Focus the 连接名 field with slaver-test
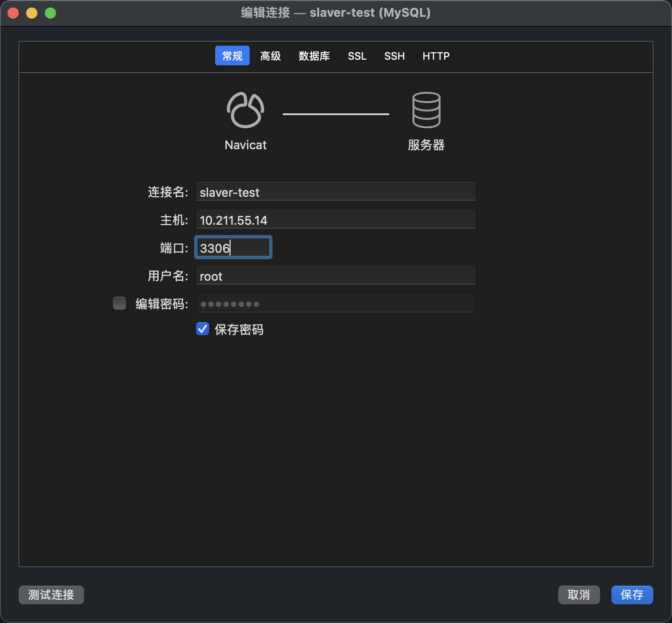This screenshot has height=623, width=672. pos(336,192)
